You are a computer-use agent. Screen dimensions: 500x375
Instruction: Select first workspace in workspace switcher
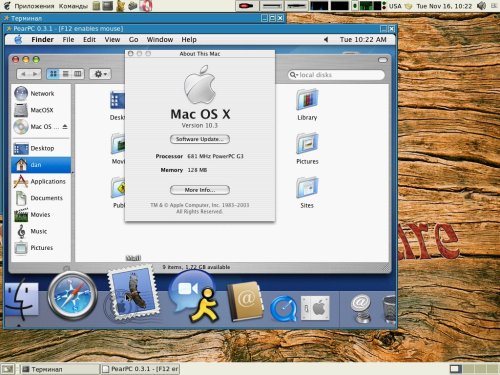coord(455,369)
